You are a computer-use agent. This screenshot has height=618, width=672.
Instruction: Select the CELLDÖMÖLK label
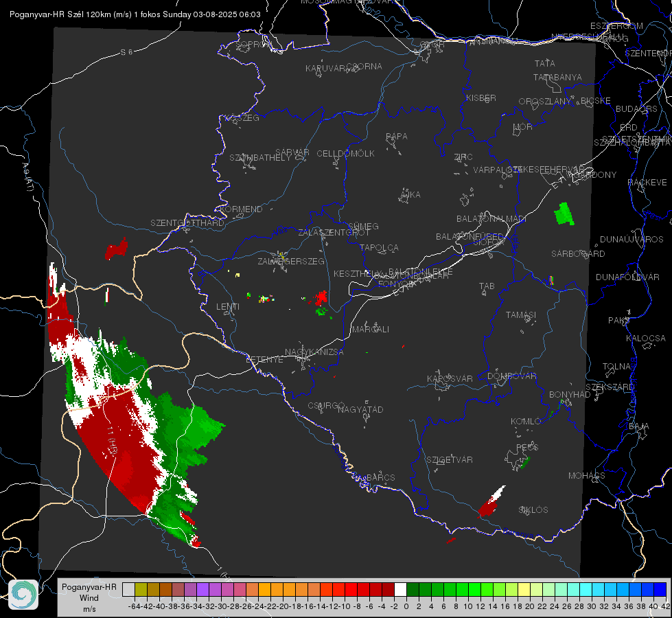[345, 153]
